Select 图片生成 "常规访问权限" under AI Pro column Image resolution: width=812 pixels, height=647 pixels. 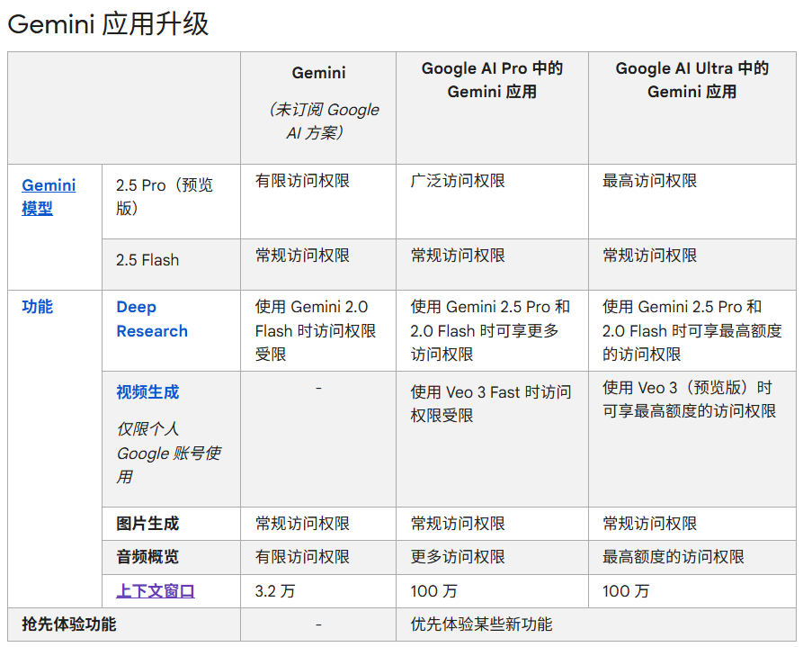[x=458, y=523]
